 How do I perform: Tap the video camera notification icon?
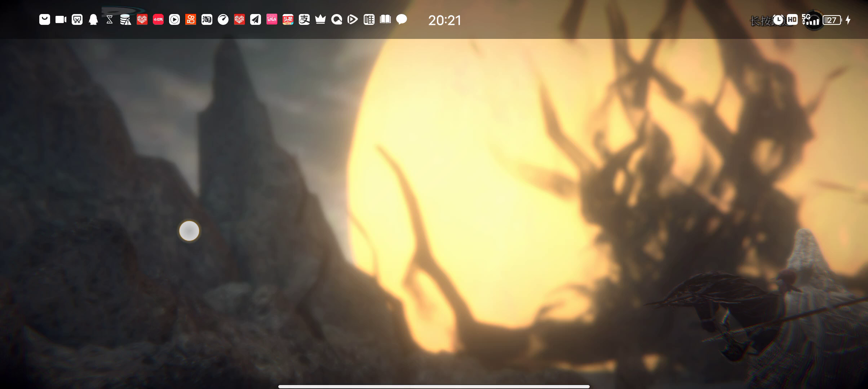61,20
